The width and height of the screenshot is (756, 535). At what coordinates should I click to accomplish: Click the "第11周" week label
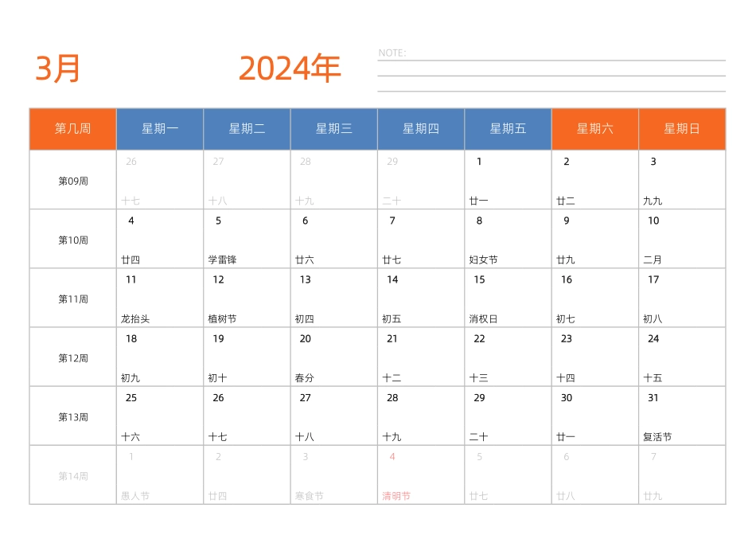73,299
